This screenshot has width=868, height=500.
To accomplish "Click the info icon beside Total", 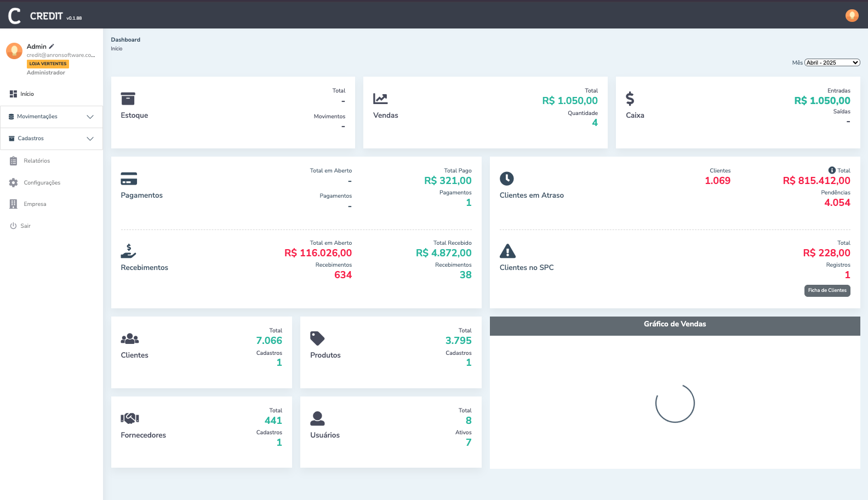I will point(832,170).
